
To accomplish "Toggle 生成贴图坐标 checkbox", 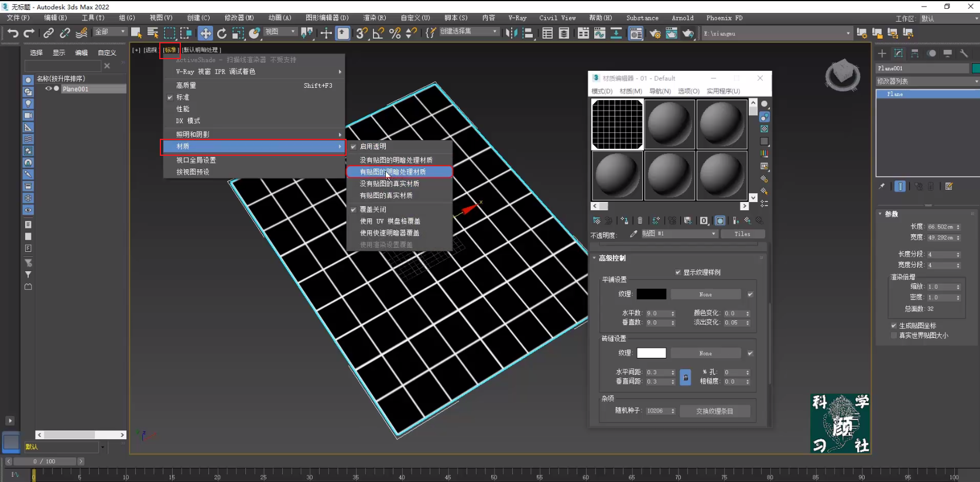I will (x=894, y=326).
